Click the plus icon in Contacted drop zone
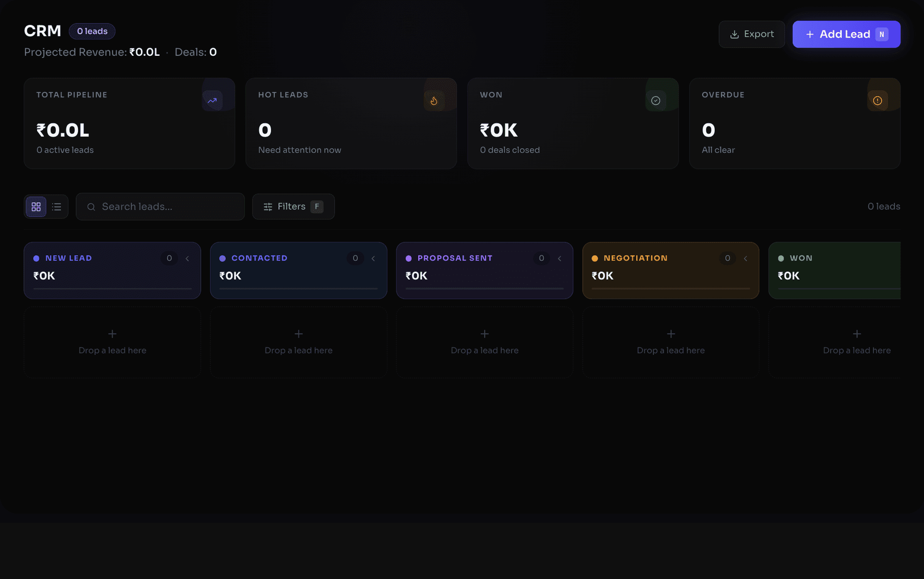This screenshot has height=579, width=924. (x=298, y=334)
